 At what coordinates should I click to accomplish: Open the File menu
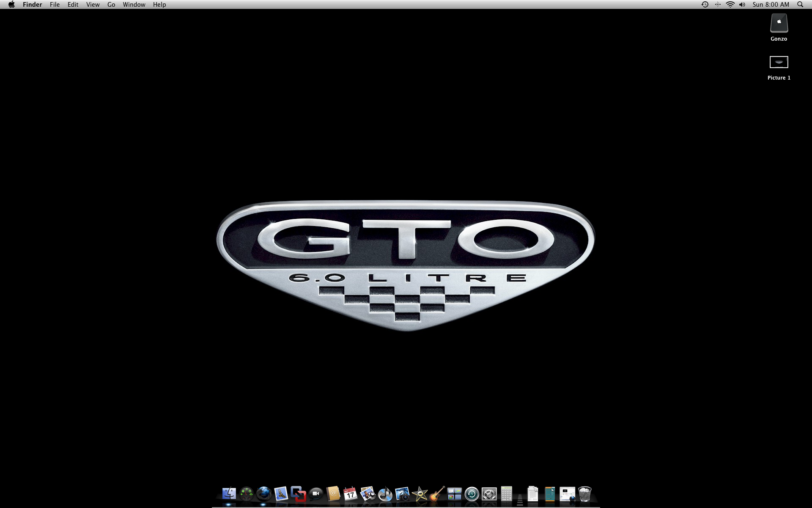pos(55,4)
